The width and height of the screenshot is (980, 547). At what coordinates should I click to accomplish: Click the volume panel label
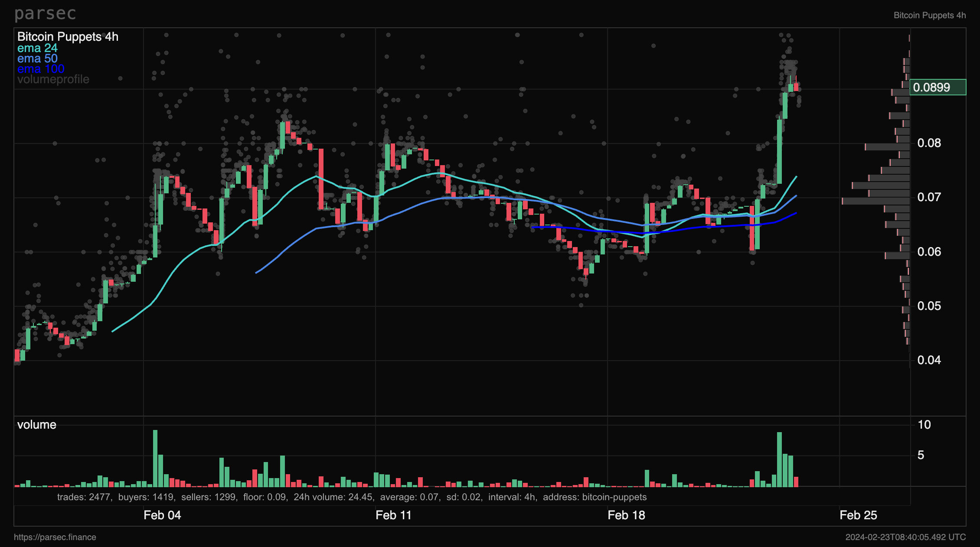pos(37,424)
